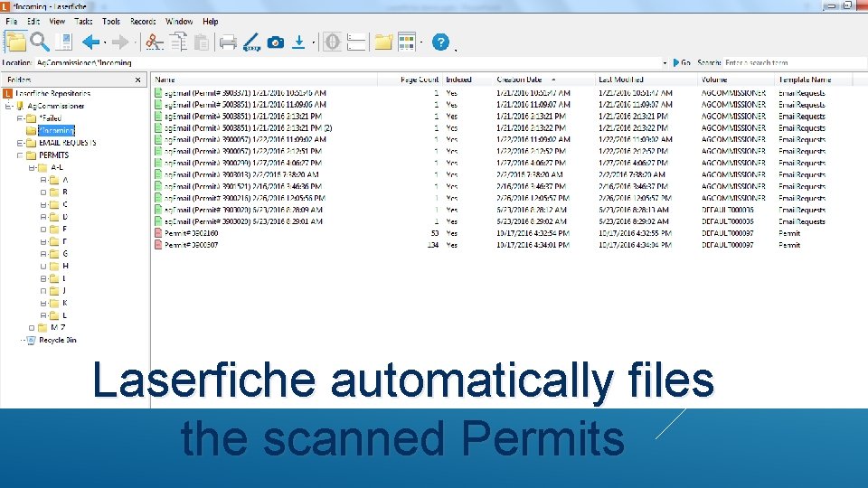Click the paste clipboard icon
This screenshot has height=488, width=868.
click(x=202, y=42)
